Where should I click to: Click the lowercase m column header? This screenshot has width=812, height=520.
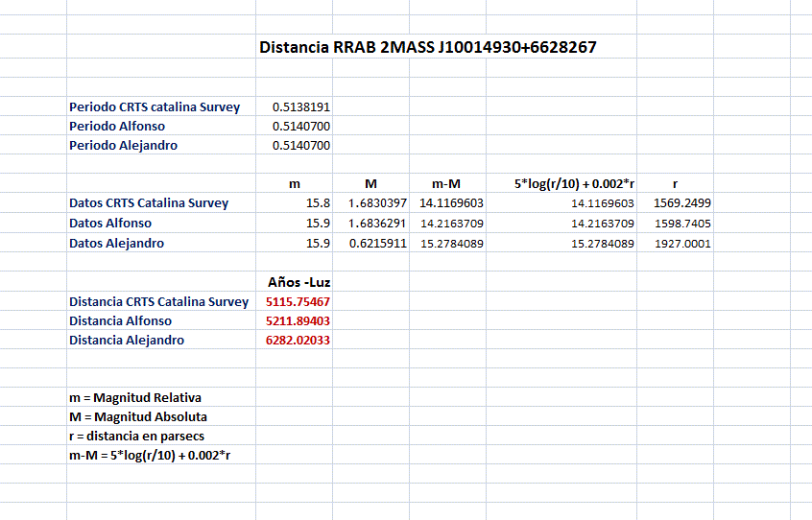[x=294, y=183]
